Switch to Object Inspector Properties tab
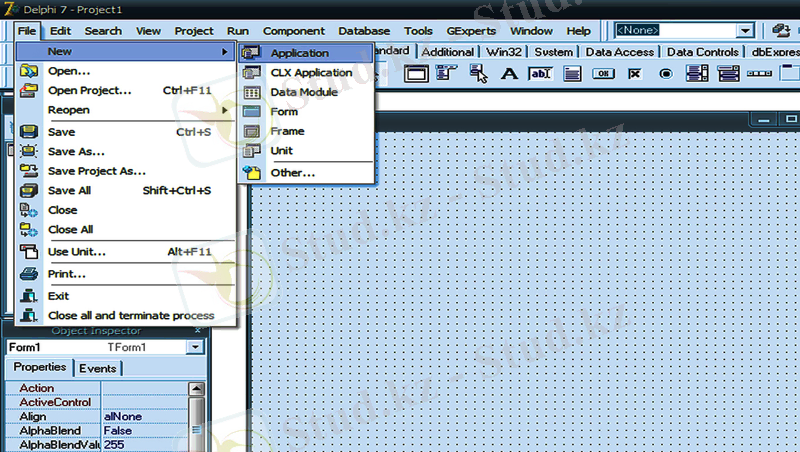 coord(40,367)
